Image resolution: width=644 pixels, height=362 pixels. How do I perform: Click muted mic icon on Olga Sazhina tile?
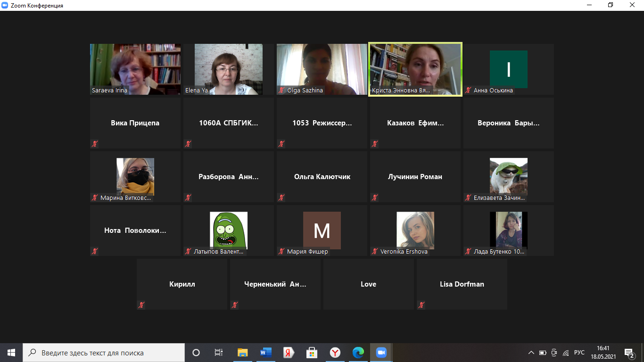pyautogui.click(x=282, y=90)
